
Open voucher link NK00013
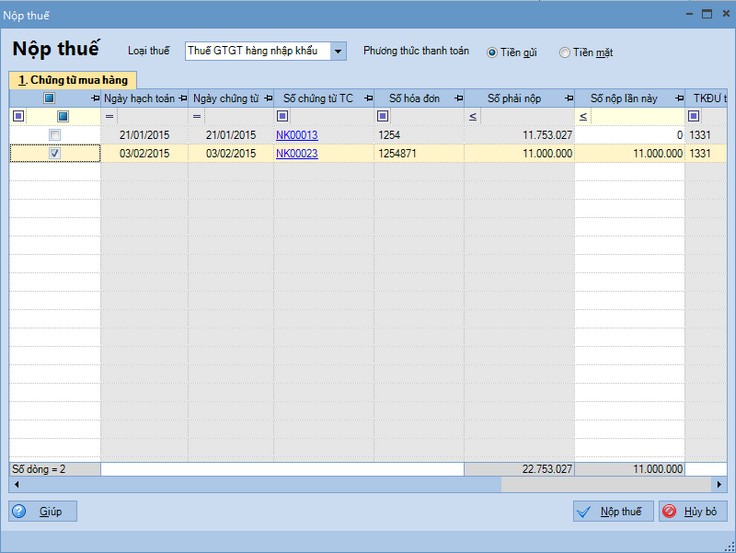(x=297, y=135)
